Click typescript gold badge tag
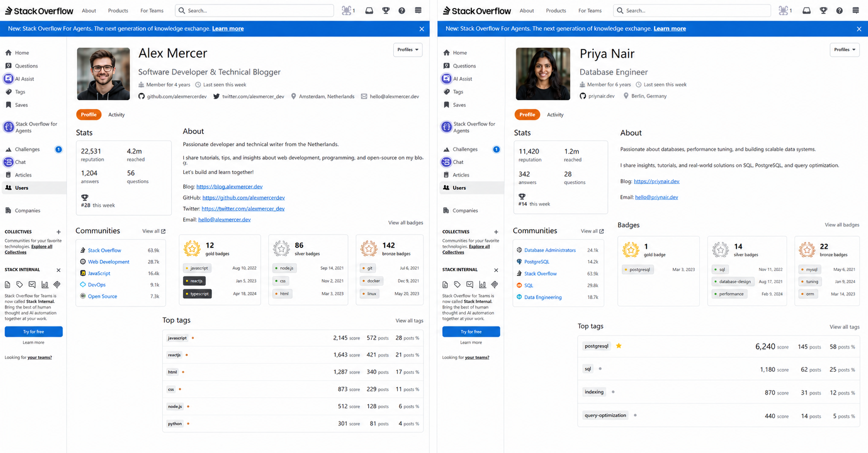Screen dimensions: 868x453 tap(197, 294)
